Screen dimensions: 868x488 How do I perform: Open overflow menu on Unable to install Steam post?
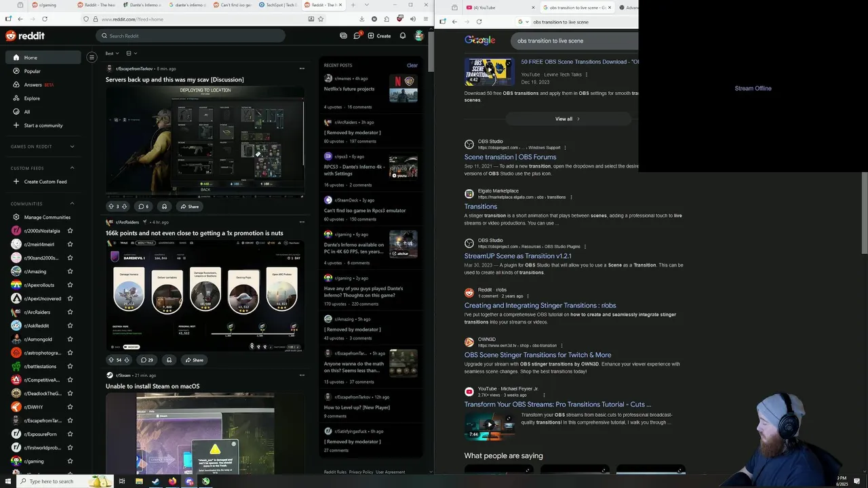[x=302, y=375]
